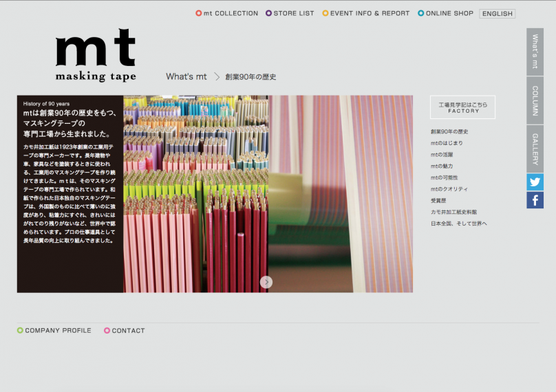This screenshot has height=392, width=556.
Task: Open 受賞歴 sidebar link
Action: tap(438, 200)
